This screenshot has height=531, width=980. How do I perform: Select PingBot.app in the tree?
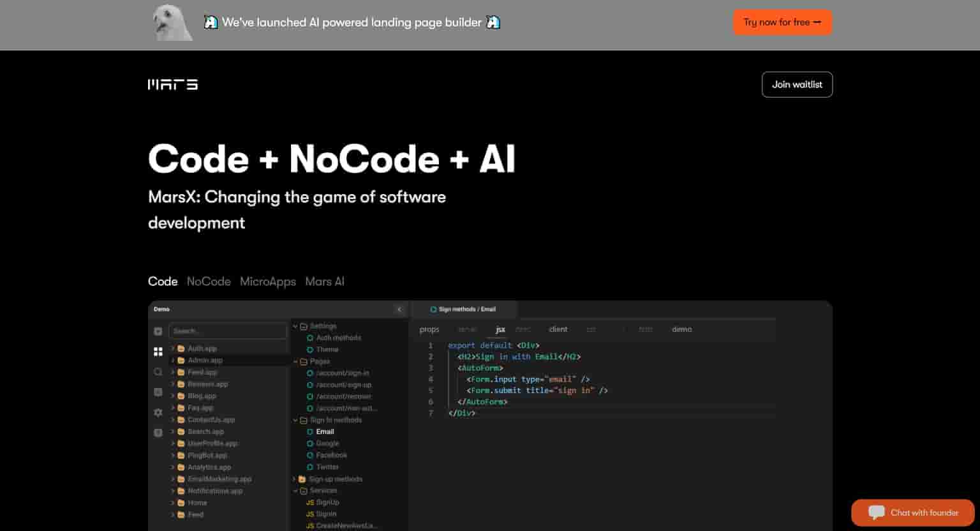tap(207, 456)
